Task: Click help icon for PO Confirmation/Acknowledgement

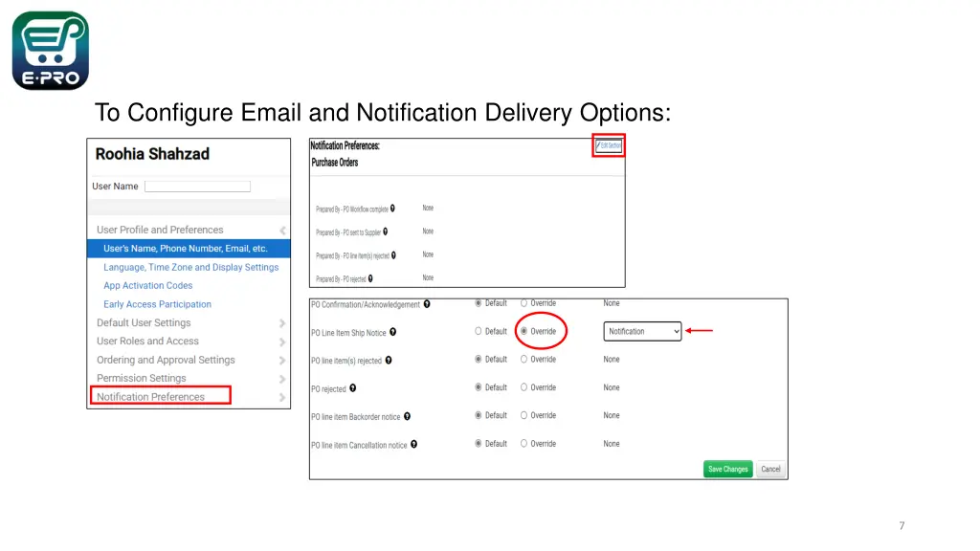Action: tap(427, 304)
